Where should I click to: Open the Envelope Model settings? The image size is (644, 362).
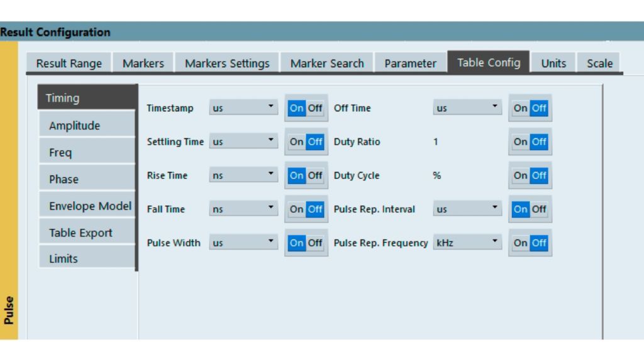89,205
